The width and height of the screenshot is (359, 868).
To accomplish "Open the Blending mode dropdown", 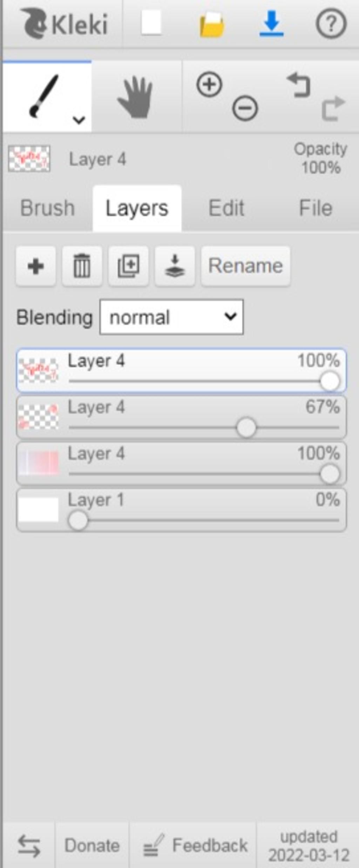I will tap(171, 317).
